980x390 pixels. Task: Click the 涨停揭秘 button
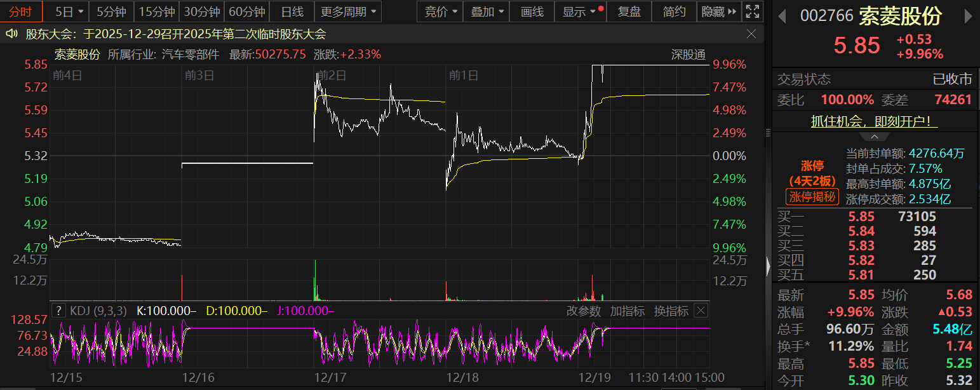[812, 197]
